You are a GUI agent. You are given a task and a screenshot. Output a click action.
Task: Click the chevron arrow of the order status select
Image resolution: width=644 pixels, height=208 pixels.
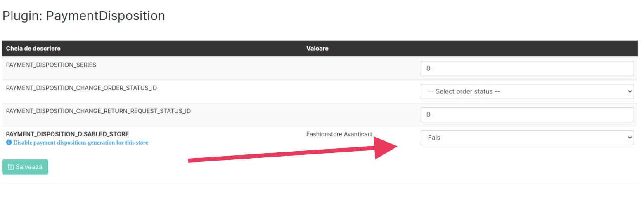629,91
